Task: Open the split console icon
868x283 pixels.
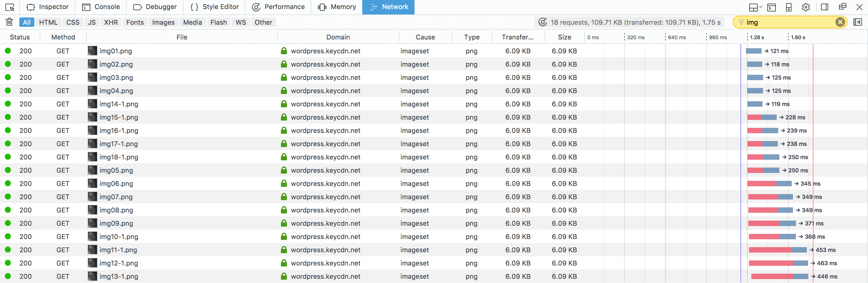Action: (x=771, y=7)
